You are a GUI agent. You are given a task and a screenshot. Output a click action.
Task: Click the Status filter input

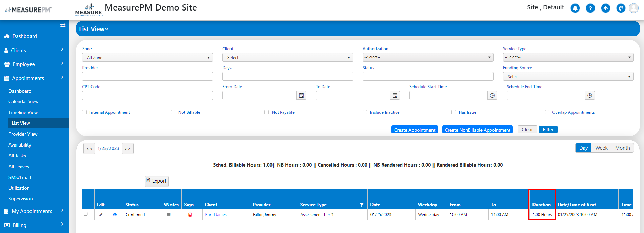coord(428,76)
